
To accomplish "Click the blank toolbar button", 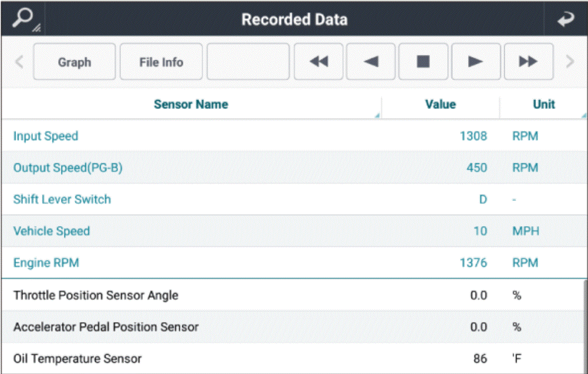I will tap(248, 62).
